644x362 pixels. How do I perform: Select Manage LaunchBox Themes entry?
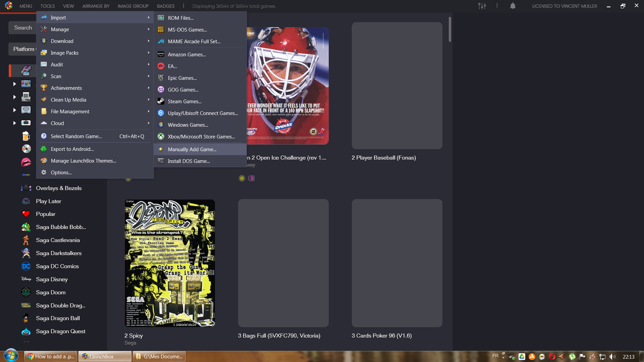(95, 161)
